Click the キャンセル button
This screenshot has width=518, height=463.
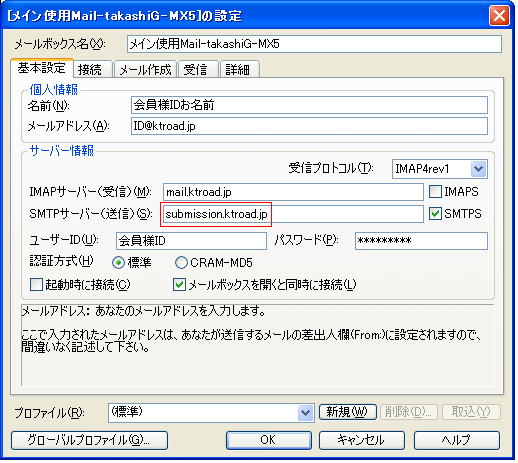[362, 440]
